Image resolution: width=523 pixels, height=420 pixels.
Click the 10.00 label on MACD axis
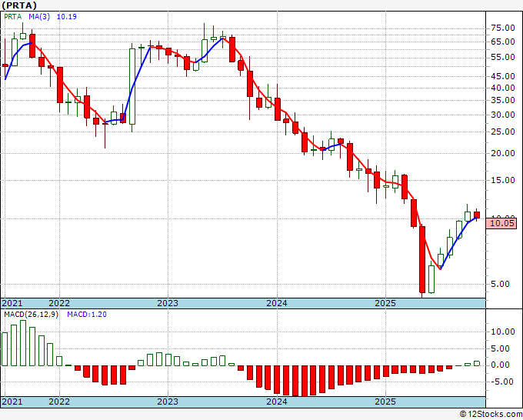coord(503,332)
